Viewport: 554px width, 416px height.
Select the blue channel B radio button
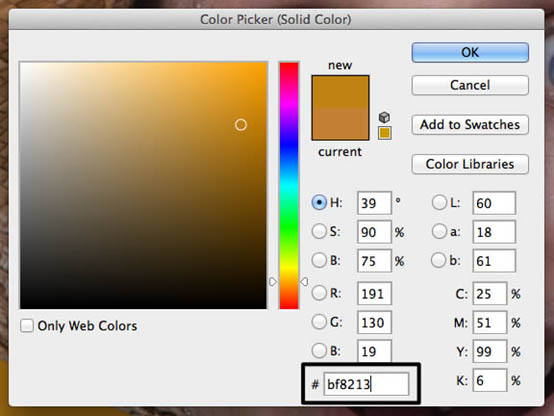[x=319, y=351]
